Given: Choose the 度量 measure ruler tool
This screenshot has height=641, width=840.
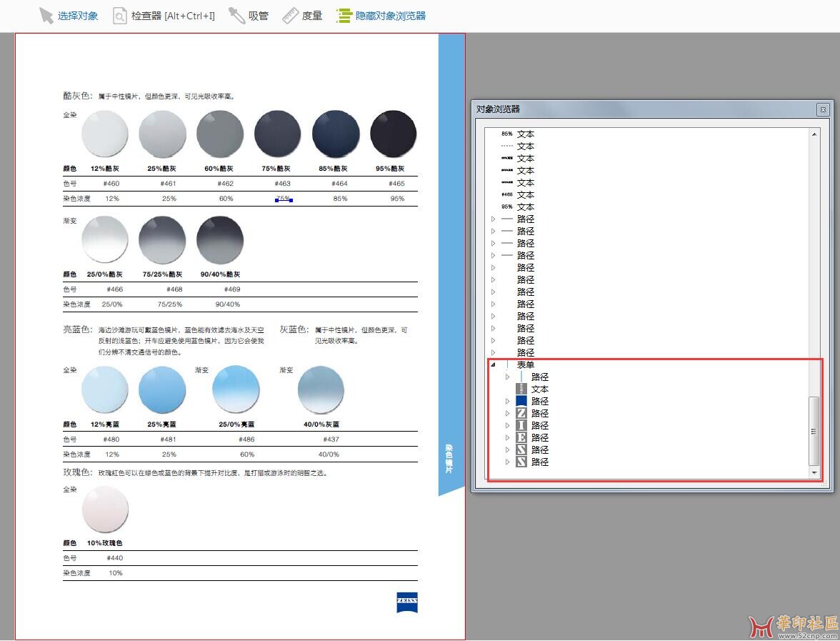Looking at the screenshot, I should pyautogui.click(x=302, y=16).
